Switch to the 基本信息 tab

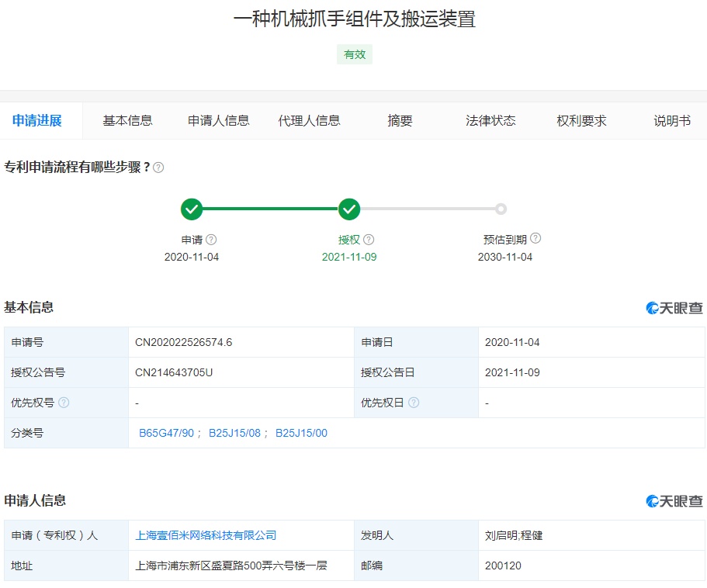click(127, 120)
